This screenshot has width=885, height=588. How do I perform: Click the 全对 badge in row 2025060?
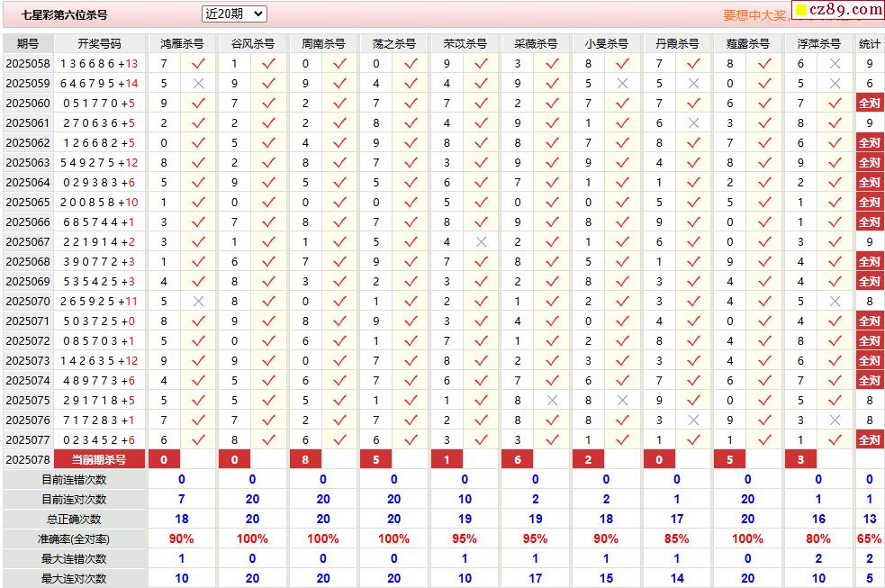click(869, 104)
